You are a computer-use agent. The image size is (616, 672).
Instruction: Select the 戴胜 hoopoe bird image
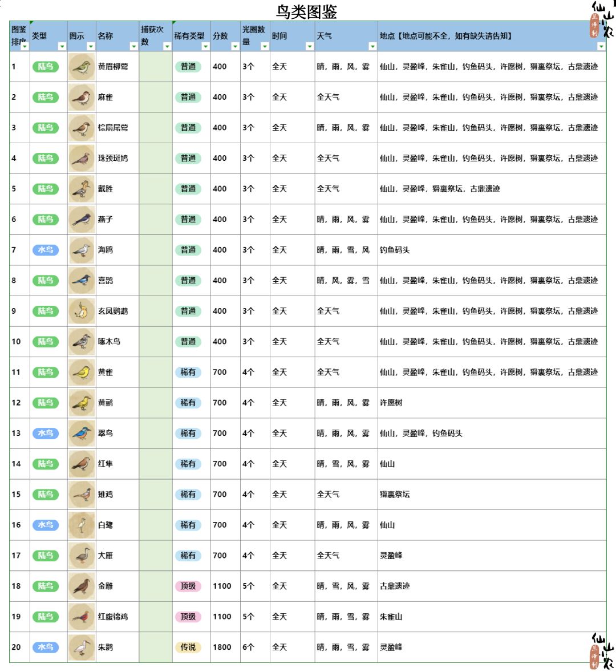pyautogui.click(x=82, y=189)
